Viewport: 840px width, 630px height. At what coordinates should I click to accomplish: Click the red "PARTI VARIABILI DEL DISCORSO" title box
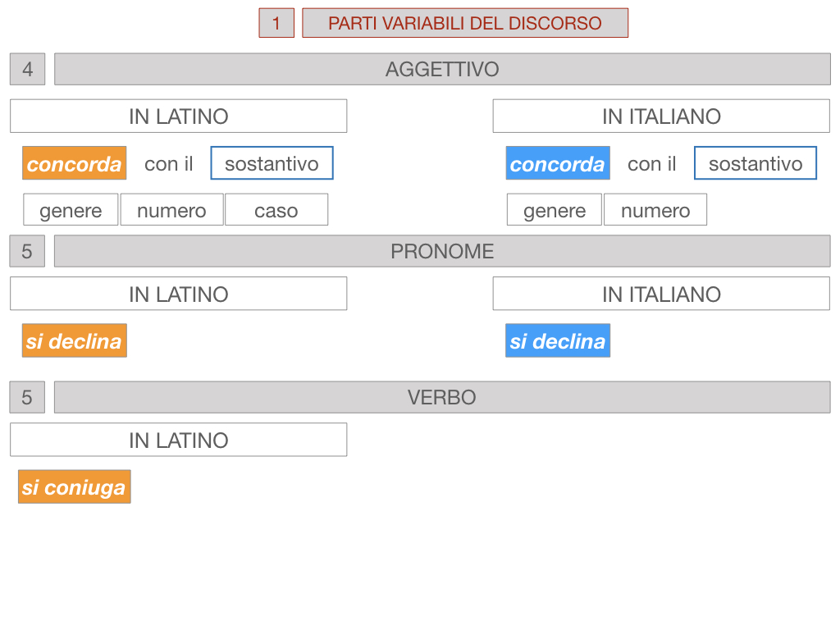point(465,23)
